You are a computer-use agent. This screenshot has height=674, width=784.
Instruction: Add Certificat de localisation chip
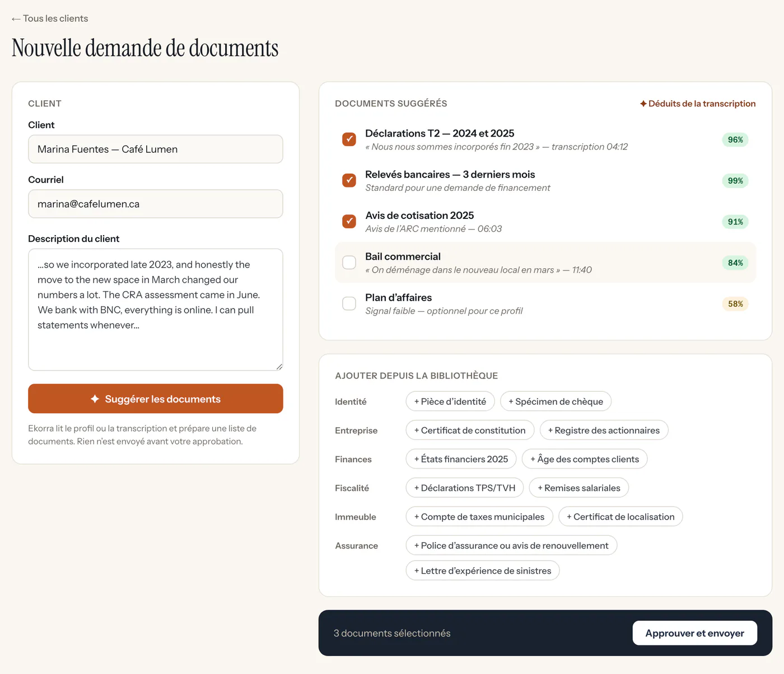(x=620, y=517)
